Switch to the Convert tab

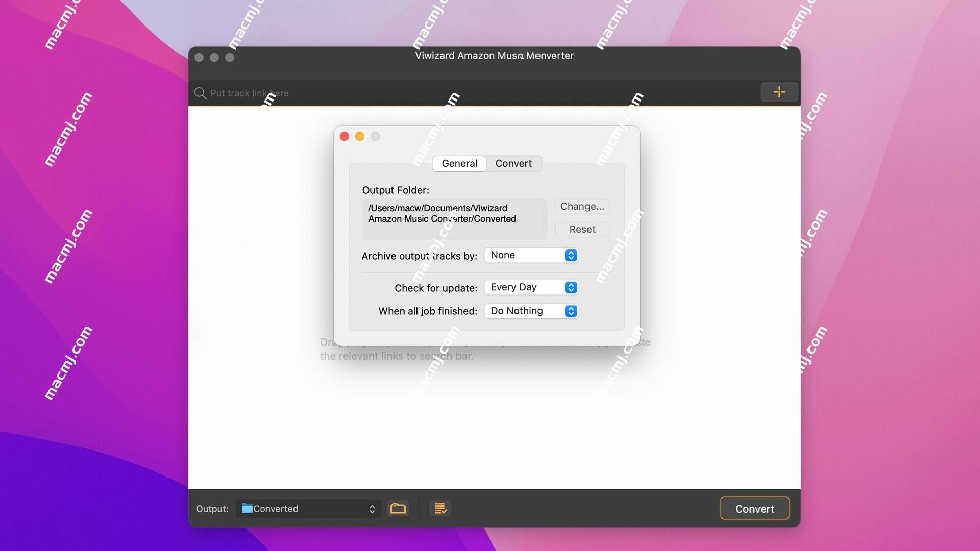tap(513, 163)
